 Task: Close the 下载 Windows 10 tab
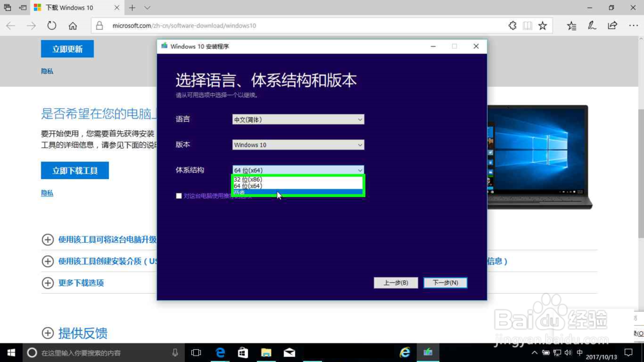coord(117,8)
